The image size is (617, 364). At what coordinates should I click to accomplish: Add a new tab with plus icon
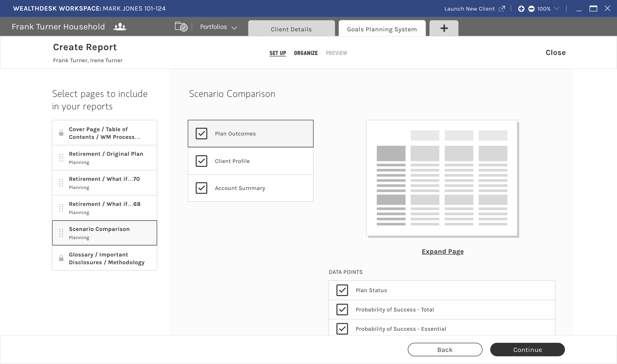click(x=444, y=28)
